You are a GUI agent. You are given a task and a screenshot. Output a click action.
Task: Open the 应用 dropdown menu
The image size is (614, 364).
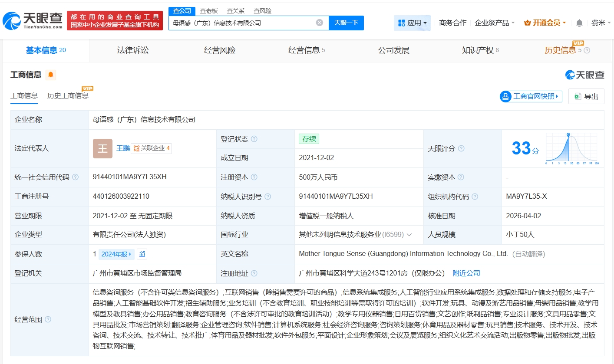412,23
